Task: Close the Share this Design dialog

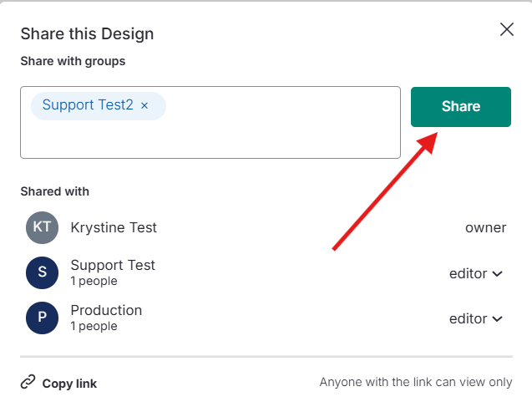Action: click(506, 30)
